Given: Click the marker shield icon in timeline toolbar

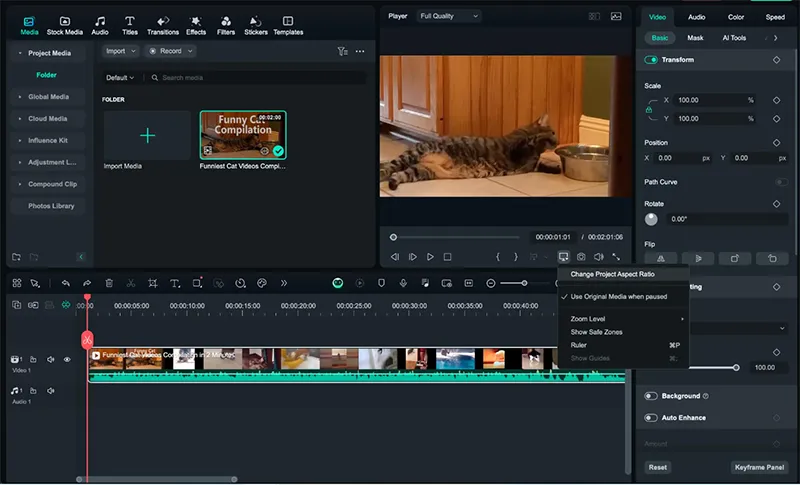Looking at the screenshot, I should pyautogui.click(x=381, y=283).
